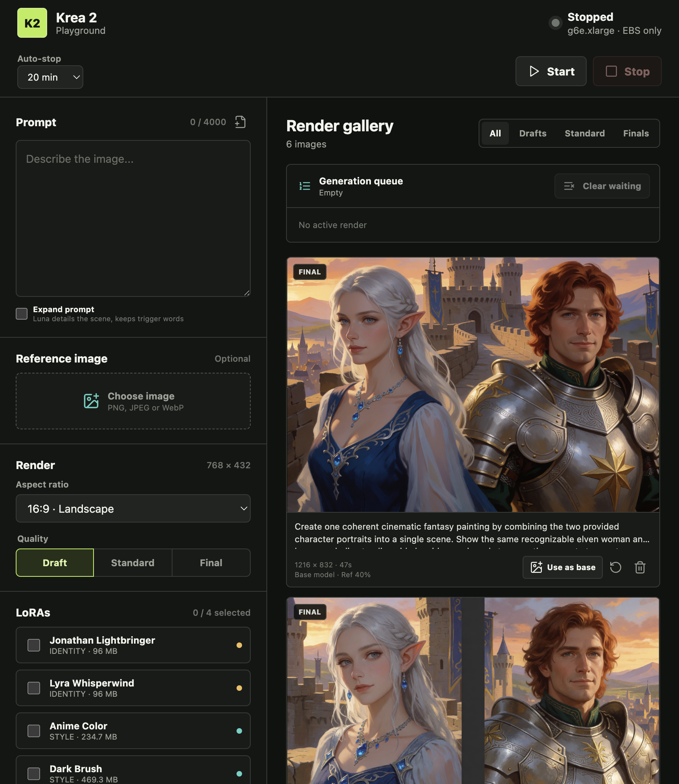Click the '6 images' gallery count

coord(306,144)
